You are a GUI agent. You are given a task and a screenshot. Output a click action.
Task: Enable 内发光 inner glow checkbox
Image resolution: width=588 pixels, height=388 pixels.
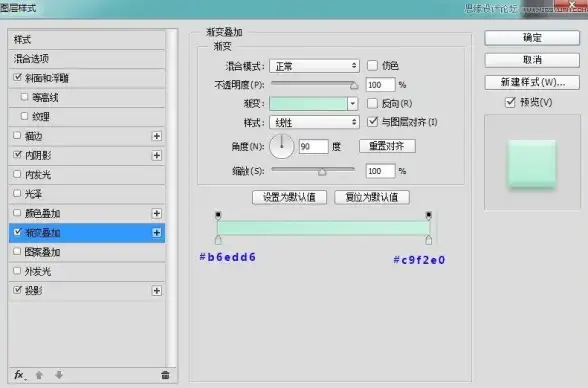(17, 174)
